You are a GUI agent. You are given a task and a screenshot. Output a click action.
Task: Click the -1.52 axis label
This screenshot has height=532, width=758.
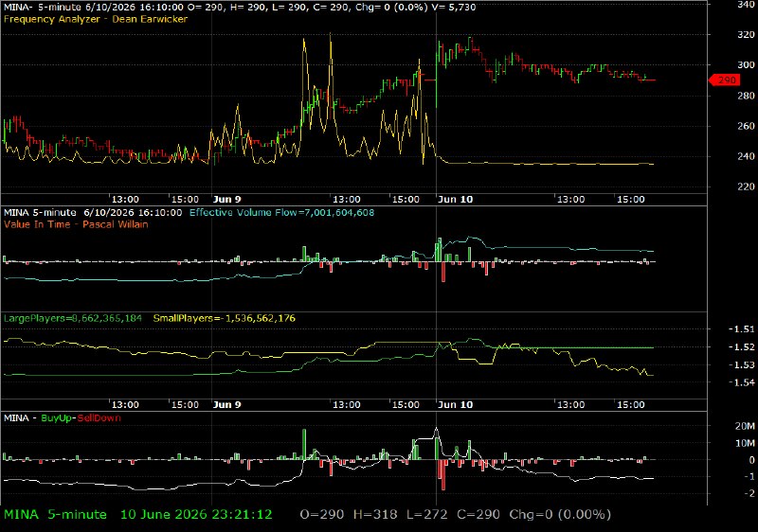pos(742,347)
